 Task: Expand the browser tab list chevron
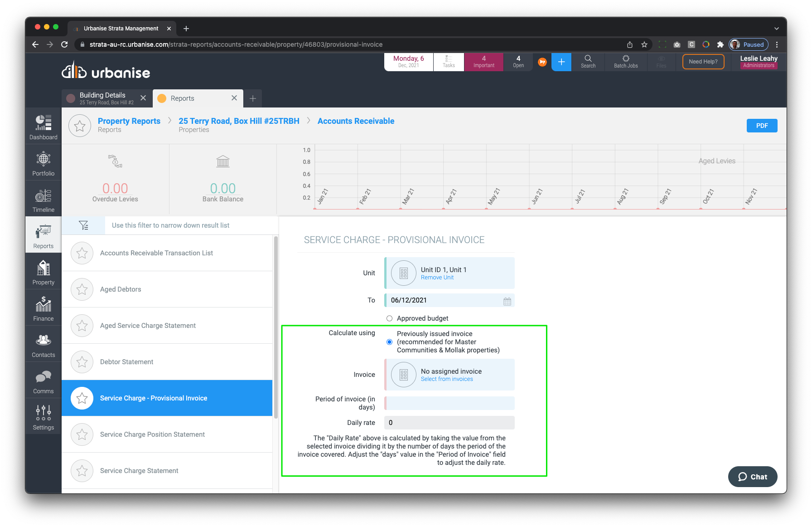[776, 29]
